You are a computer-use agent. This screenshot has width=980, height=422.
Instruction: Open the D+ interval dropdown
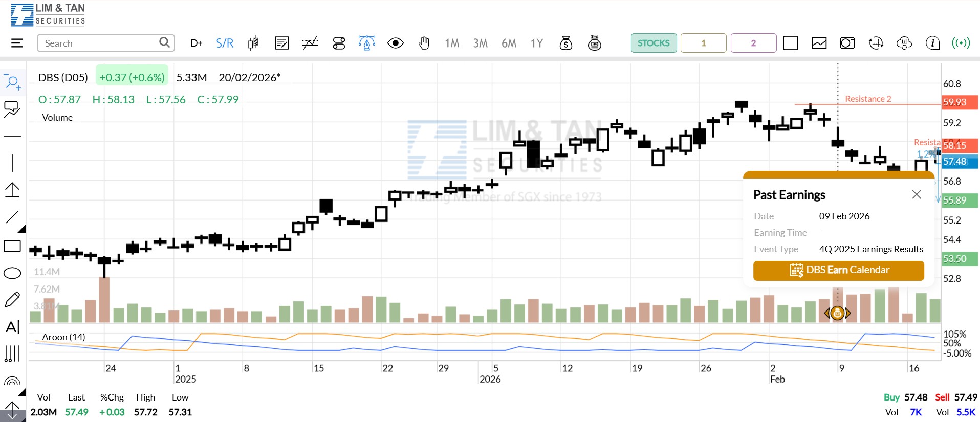197,43
